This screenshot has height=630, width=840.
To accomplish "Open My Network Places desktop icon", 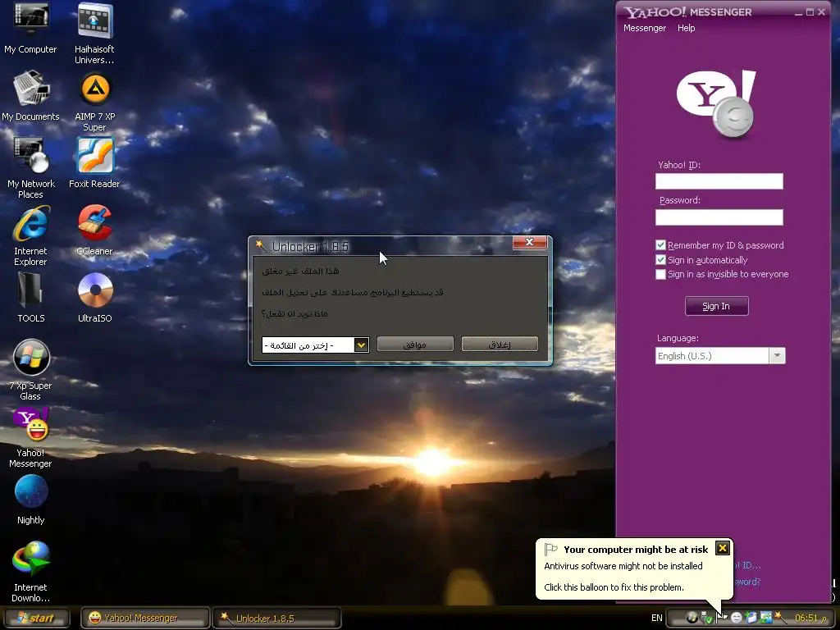I will click(x=30, y=167).
